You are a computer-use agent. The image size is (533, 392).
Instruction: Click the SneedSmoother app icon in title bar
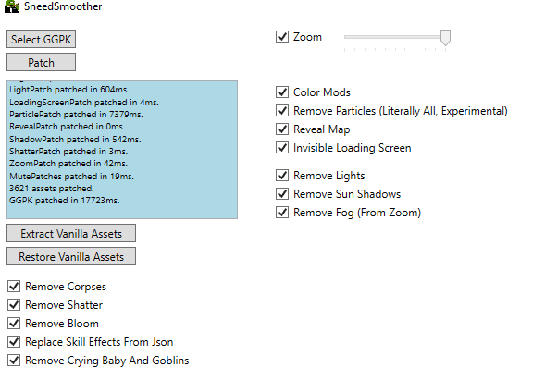pos(12,6)
